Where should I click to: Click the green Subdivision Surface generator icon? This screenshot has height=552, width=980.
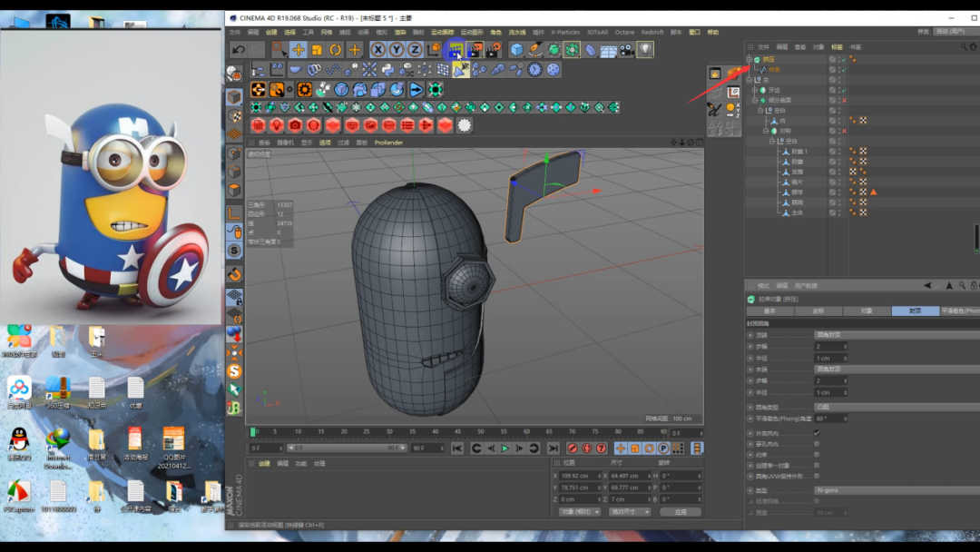pyautogui.click(x=554, y=49)
